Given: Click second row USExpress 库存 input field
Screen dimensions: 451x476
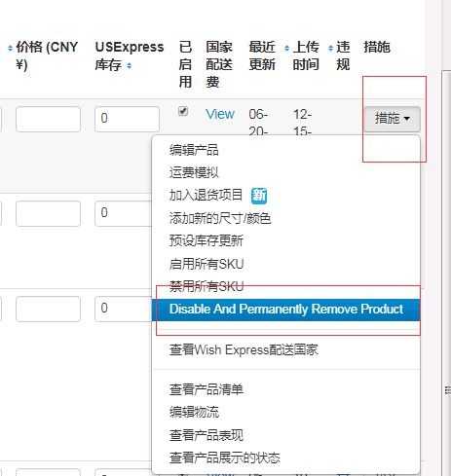Looking at the screenshot, I should pos(124,213).
